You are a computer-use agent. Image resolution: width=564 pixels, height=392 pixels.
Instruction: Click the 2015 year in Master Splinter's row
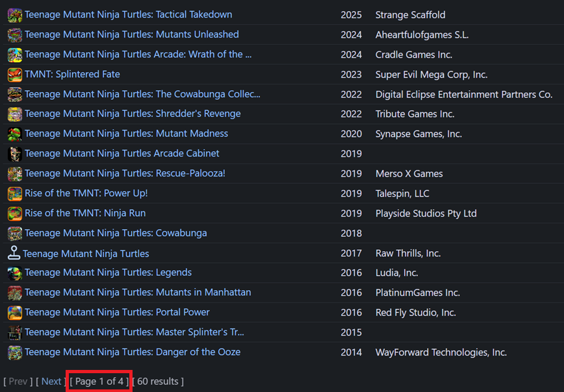(x=351, y=333)
